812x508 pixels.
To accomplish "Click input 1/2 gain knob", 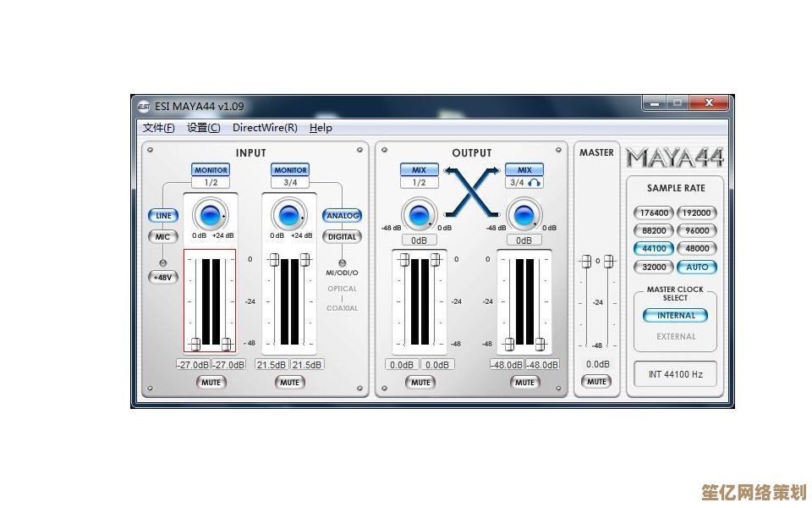I will coord(211,215).
